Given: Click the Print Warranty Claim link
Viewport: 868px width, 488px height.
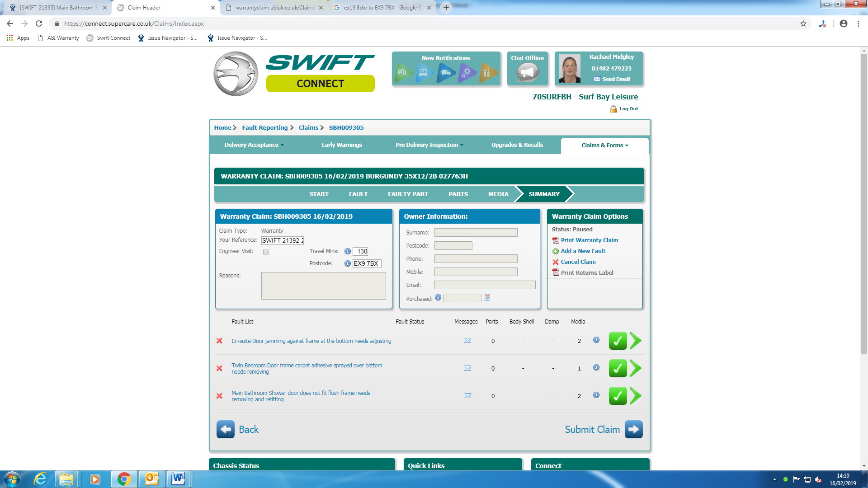Looking at the screenshot, I should pyautogui.click(x=589, y=240).
